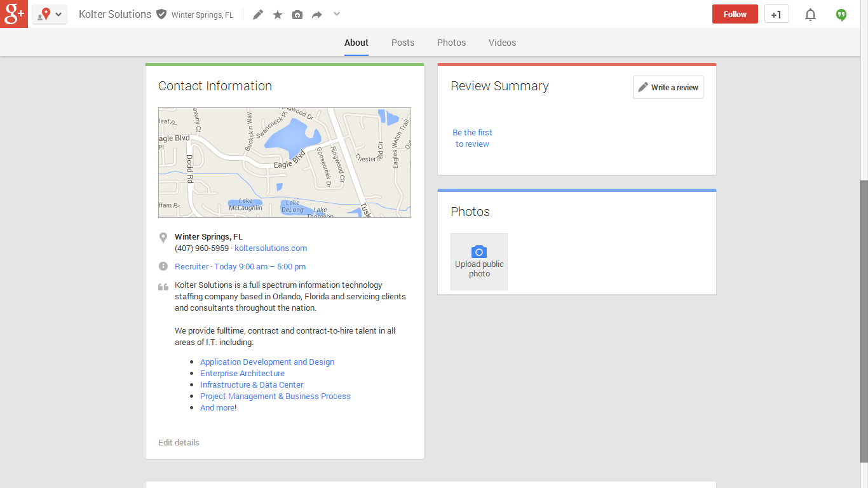Viewport: 868px width, 488px height.
Task: Click the quote mark icon beside description
Action: pos(163,287)
